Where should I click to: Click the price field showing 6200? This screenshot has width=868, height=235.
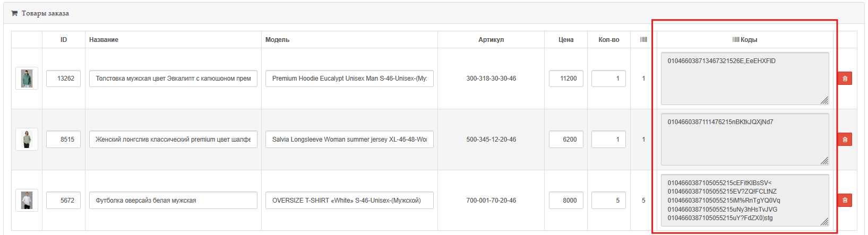(566, 140)
